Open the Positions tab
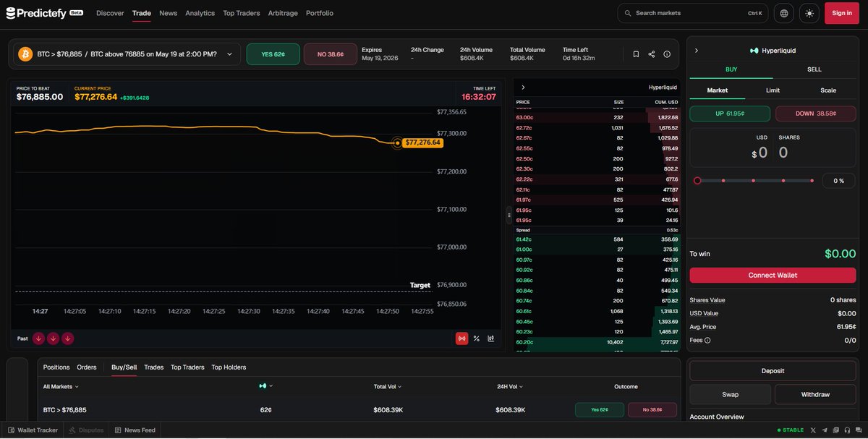Screen dimensions: 868x439 [56, 367]
